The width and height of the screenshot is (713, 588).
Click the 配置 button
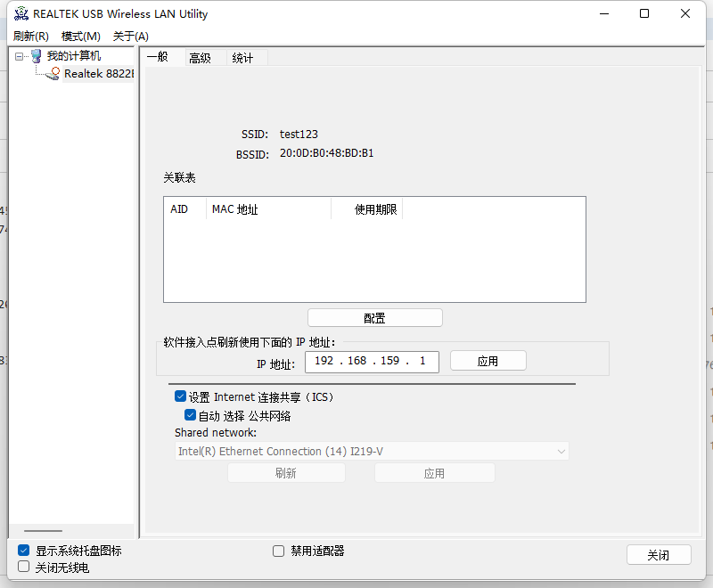[374, 318]
